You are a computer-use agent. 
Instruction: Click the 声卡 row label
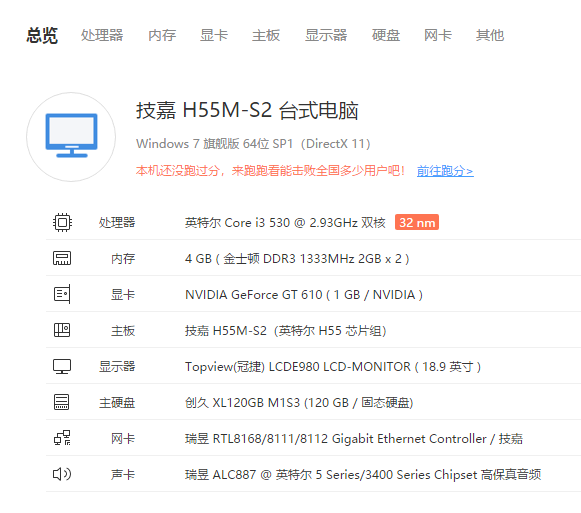coord(123,474)
